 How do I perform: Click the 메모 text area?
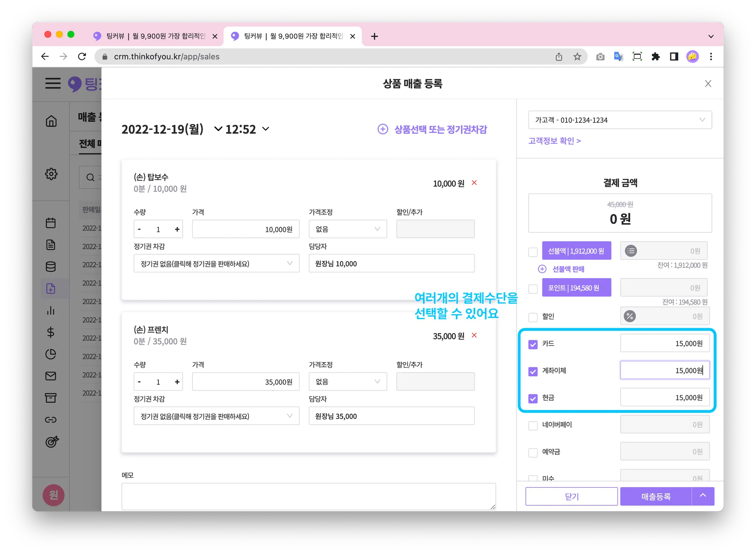pos(308,496)
